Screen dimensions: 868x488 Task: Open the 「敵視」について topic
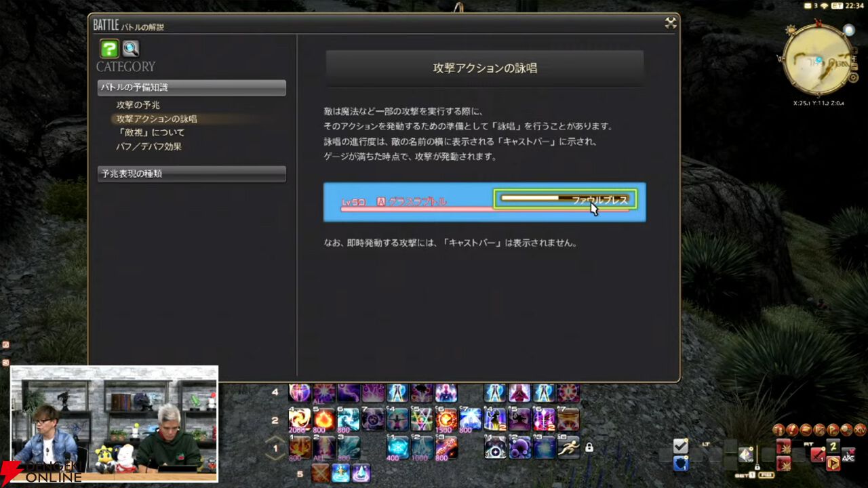click(x=150, y=132)
